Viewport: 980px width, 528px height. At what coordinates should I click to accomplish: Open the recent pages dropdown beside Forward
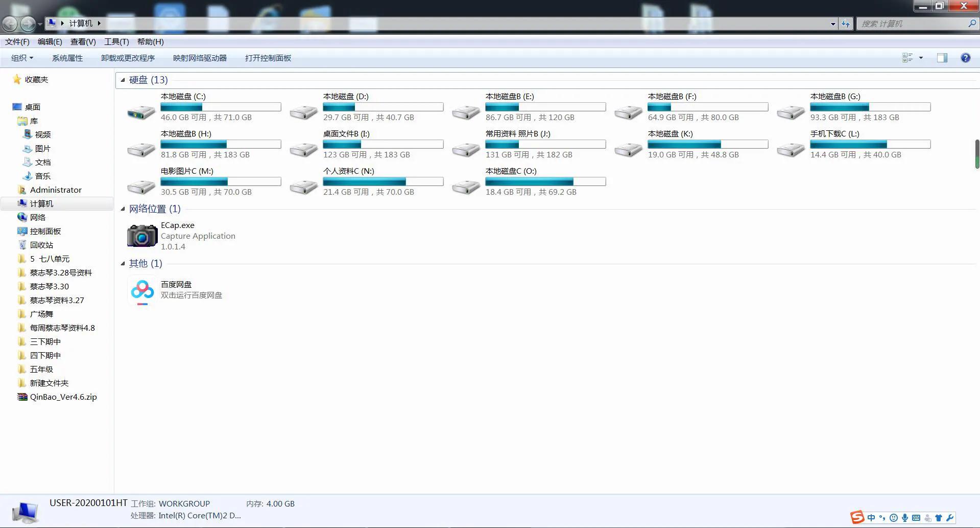tap(40, 24)
